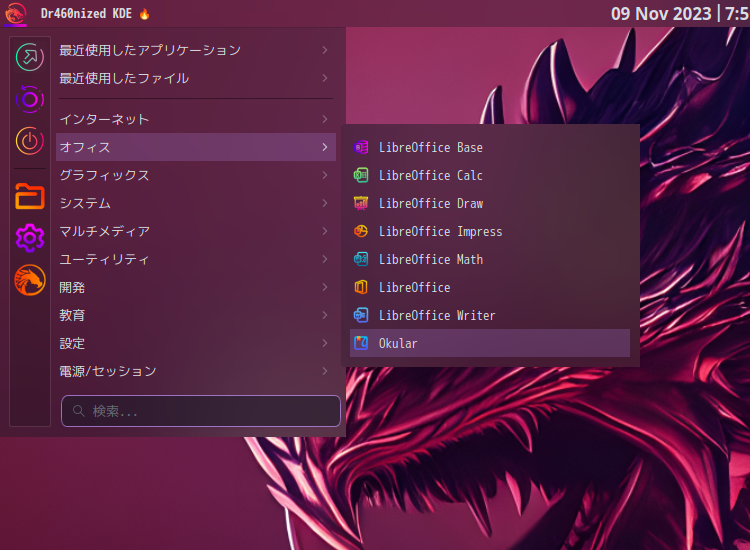The width and height of the screenshot is (750, 550).
Task: Expand グラフィックス submenu arrow
Action: click(325, 175)
